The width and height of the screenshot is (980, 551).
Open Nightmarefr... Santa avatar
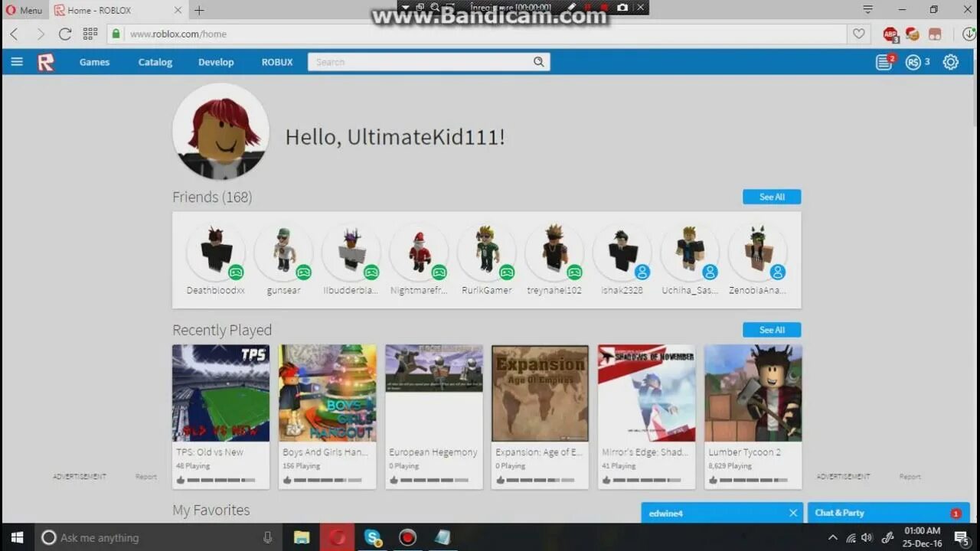419,253
